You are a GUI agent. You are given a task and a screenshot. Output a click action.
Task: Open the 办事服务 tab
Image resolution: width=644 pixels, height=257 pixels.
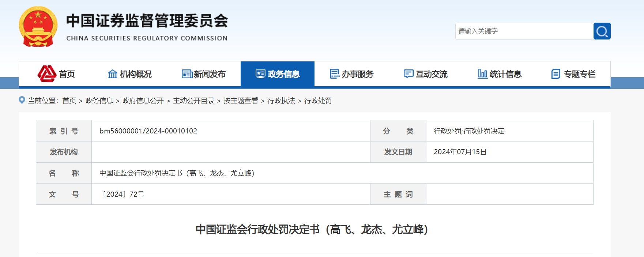(x=351, y=74)
